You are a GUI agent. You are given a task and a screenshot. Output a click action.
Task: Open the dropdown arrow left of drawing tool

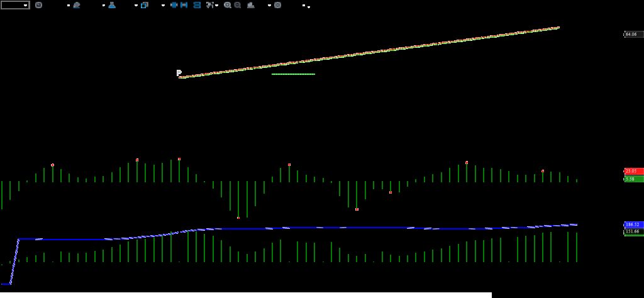[x=69, y=6]
